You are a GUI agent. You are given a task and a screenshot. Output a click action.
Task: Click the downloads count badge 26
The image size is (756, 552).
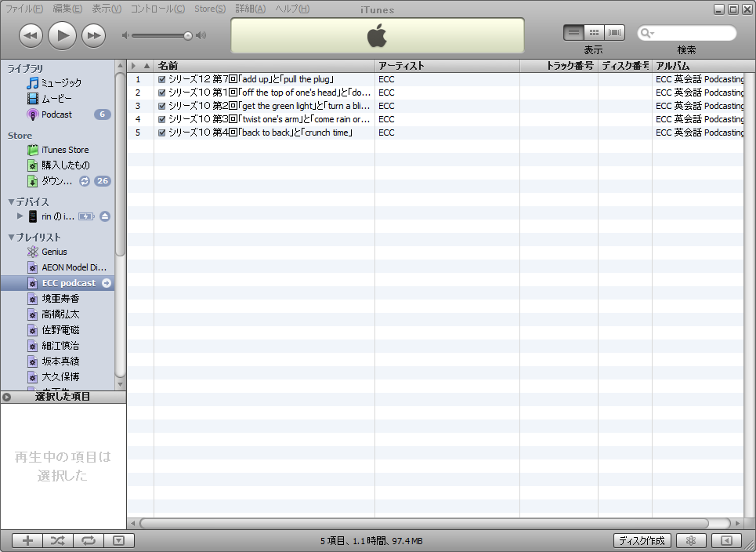[102, 181]
